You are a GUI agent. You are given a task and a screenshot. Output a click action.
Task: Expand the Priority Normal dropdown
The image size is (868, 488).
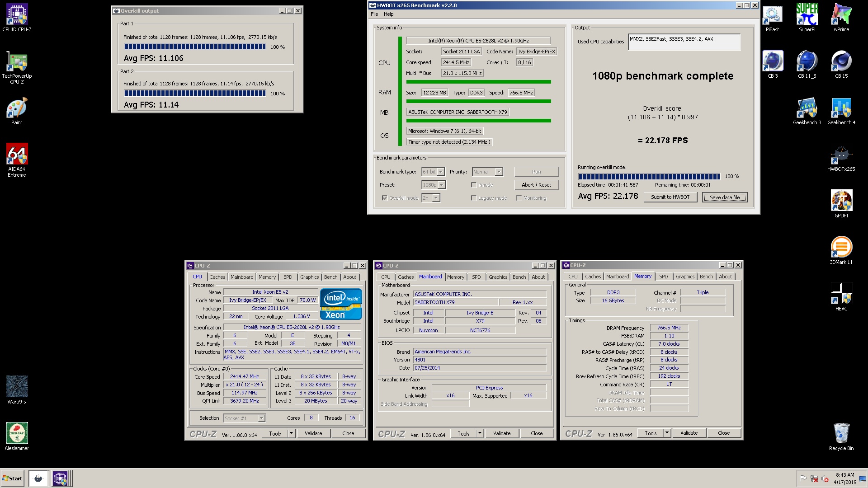click(x=499, y=172)
